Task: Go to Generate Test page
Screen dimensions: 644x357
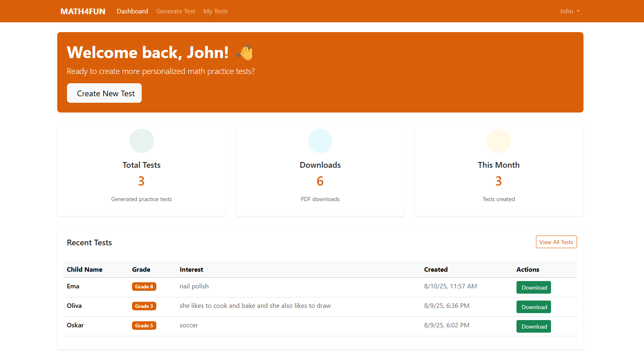Action: pyautogui.click(x=176, y=11)
